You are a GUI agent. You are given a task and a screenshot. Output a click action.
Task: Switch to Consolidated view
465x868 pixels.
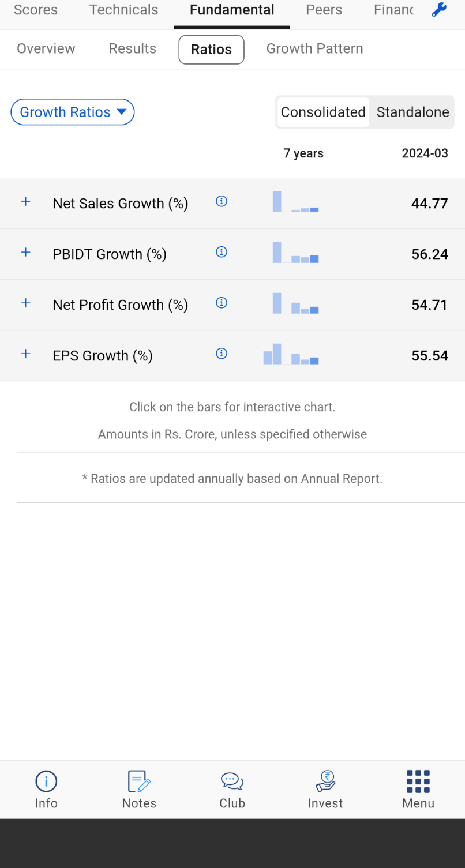(323, 112)
